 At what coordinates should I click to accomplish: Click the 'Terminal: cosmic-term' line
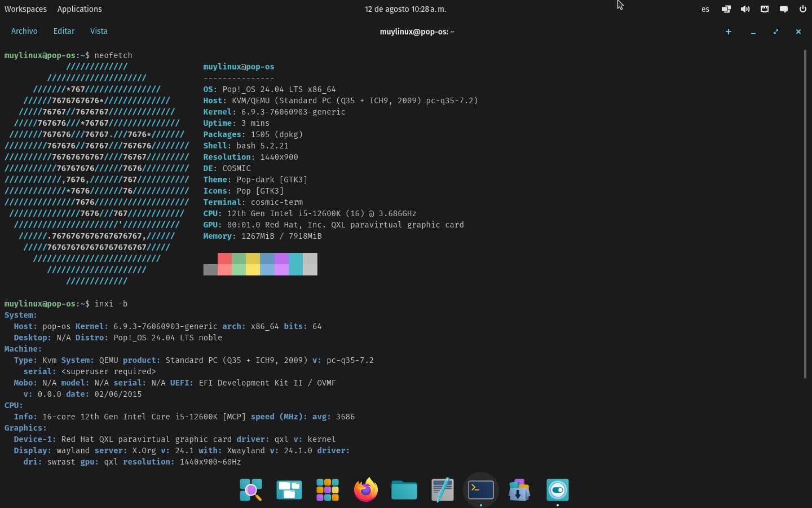[x=253, y=202]
